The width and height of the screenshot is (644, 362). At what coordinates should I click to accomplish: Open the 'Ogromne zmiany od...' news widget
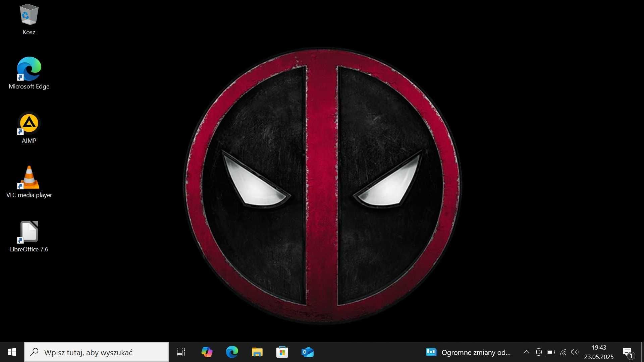click(468, 352)
